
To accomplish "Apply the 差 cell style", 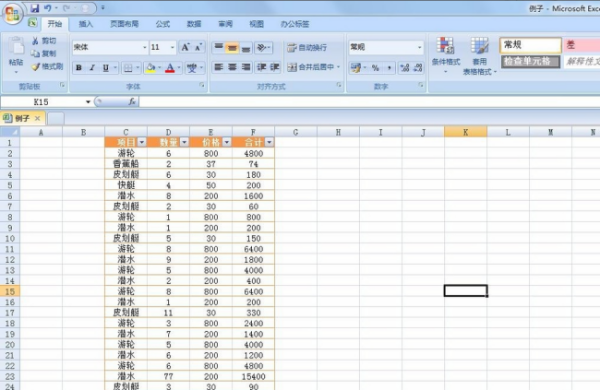I will 581,45.
